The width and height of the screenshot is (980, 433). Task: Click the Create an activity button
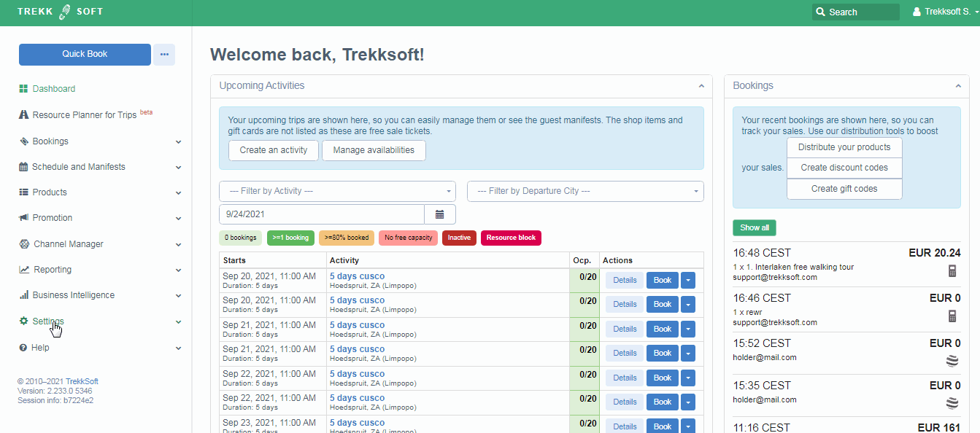click(269, 150)
